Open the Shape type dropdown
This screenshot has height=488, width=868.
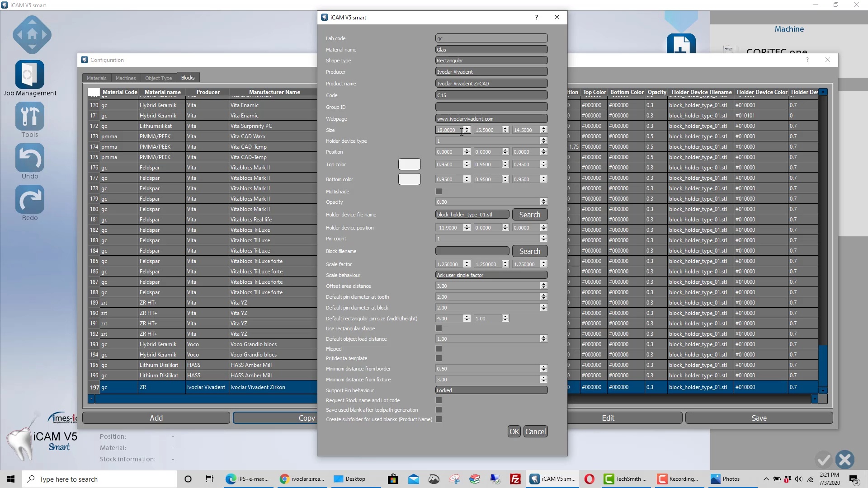pyautogui.click(x=491, y=60)
